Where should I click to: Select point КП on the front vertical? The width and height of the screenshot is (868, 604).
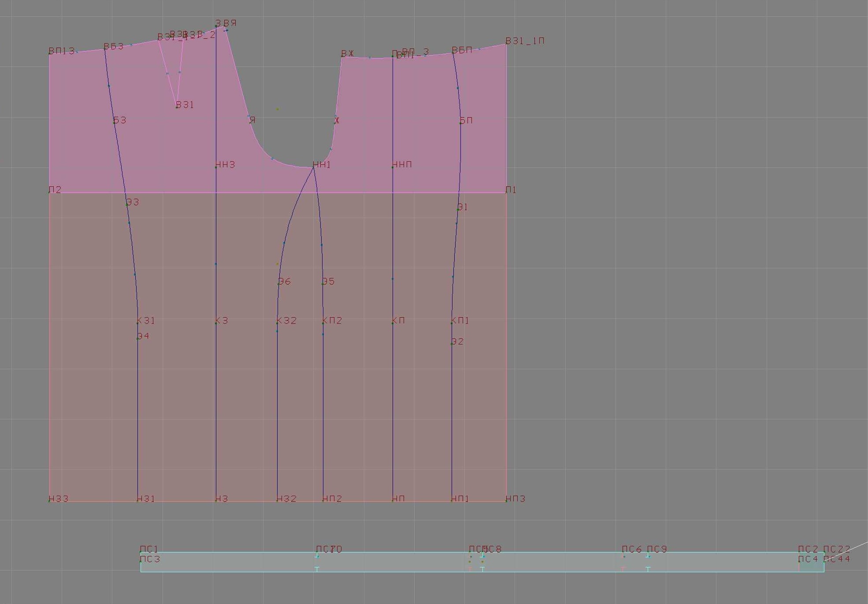coord(393,323)
